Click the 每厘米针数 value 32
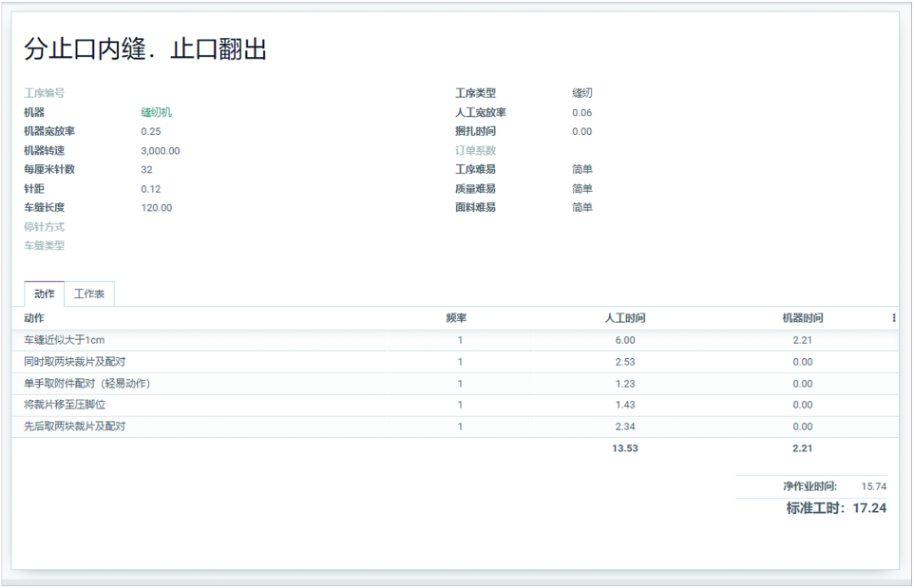The height and width of the screenshot is (588, 914). 146,170
